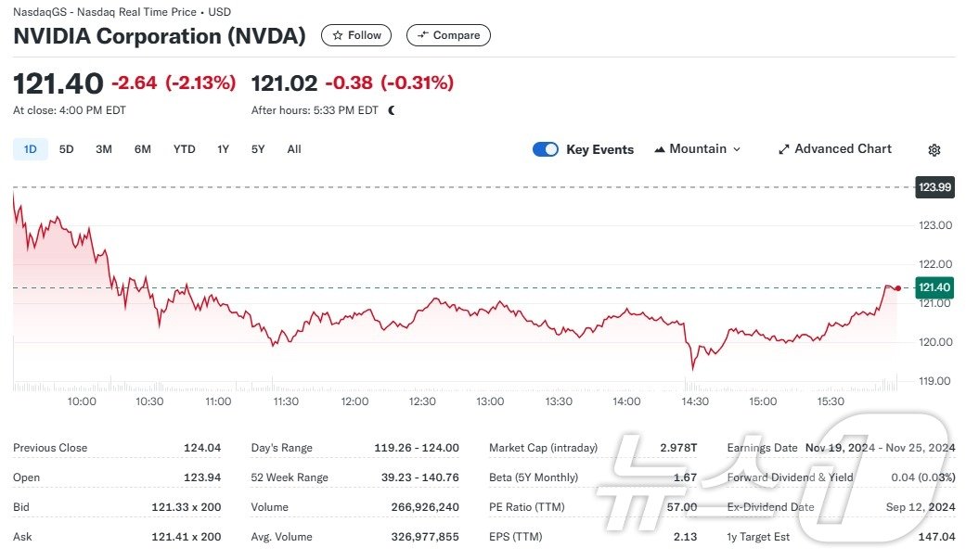966x560 pixels.
Task: Click 1y Target Est value 147.04
Action: point(936,537)
